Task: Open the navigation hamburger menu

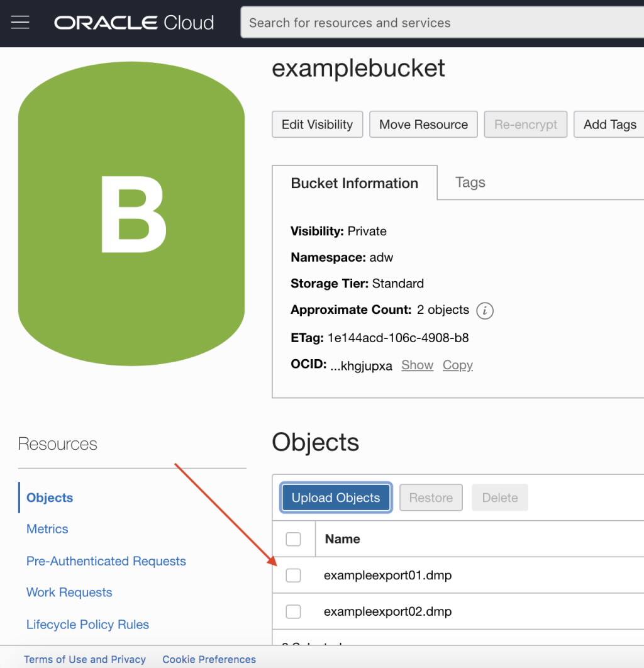Action: tap(21, 22)
